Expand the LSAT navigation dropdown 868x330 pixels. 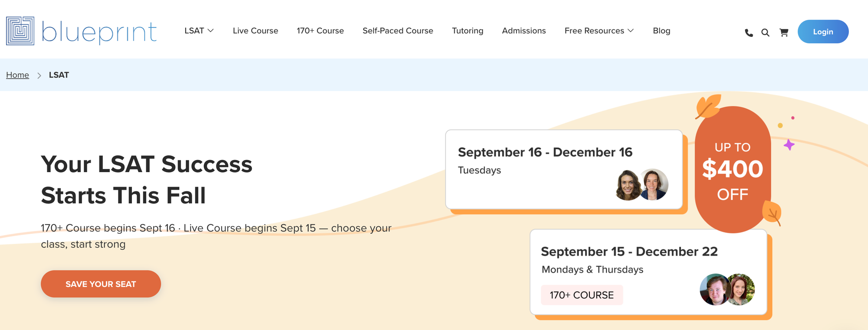coord(199,30)
